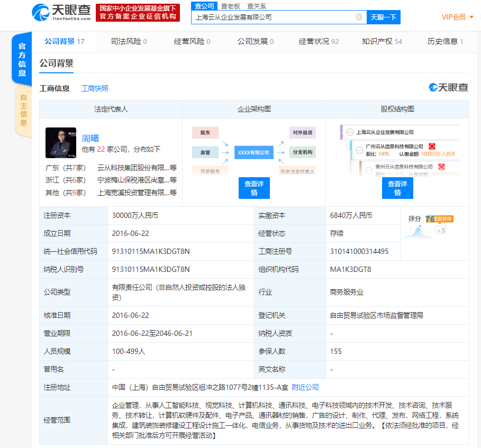Click the 商务服务业 industry value
Screen dimensions: 481x448
(x=347, y=292)
